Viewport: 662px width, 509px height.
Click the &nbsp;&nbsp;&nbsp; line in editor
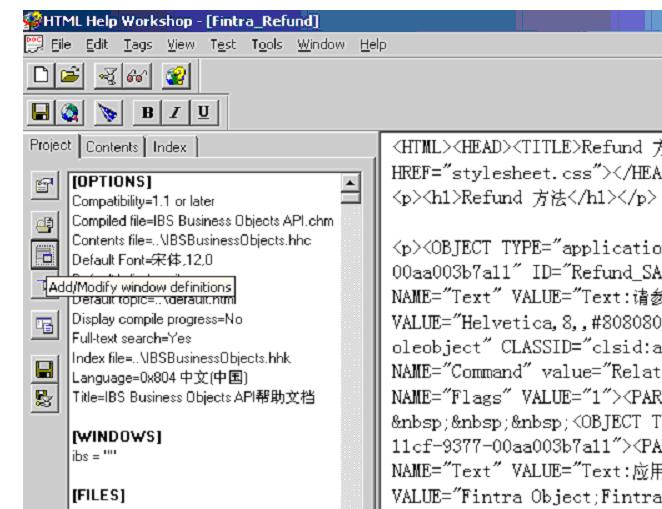point(526,422)
